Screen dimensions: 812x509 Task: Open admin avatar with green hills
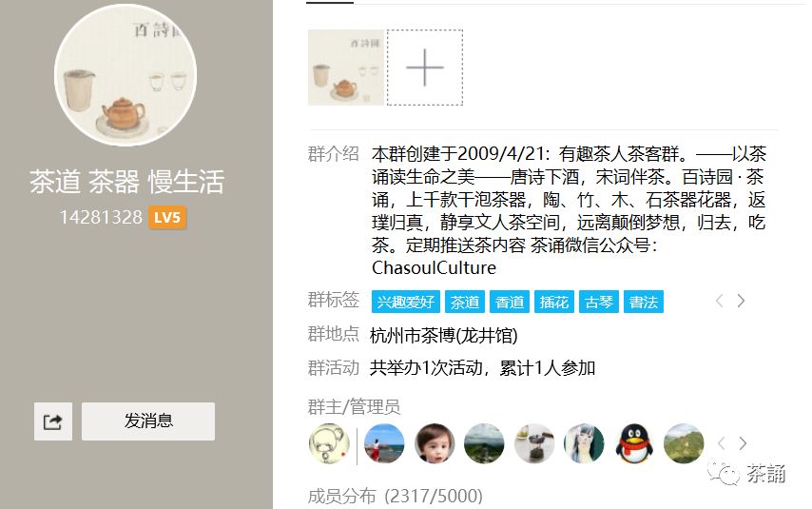tap(684, 443)
